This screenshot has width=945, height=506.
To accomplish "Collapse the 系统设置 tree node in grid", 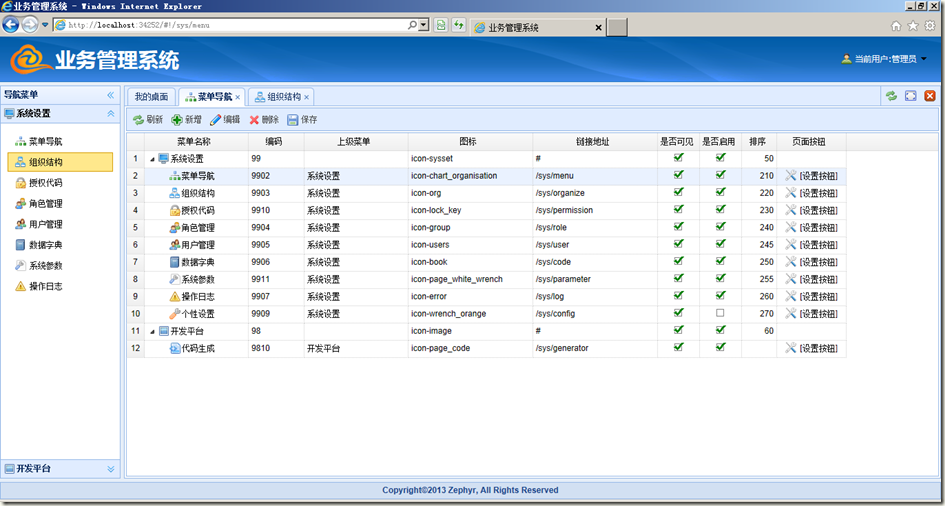I will pos(153,159).
